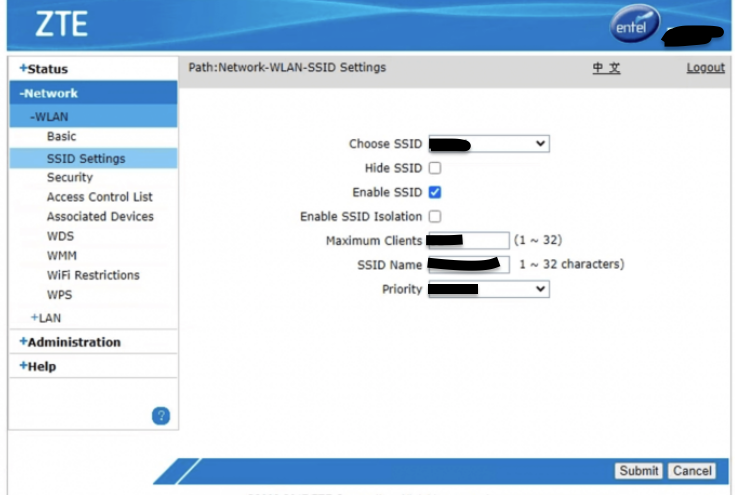Screen dimensions: 735x495
Task: Open the WPS page
Action: (x=60, y=295)
